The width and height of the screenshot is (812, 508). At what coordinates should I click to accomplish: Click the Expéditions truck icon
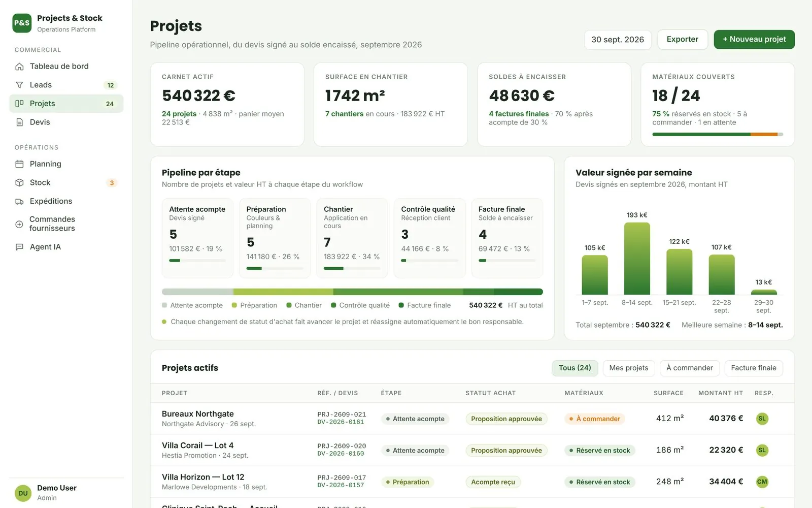click(19, 201)
